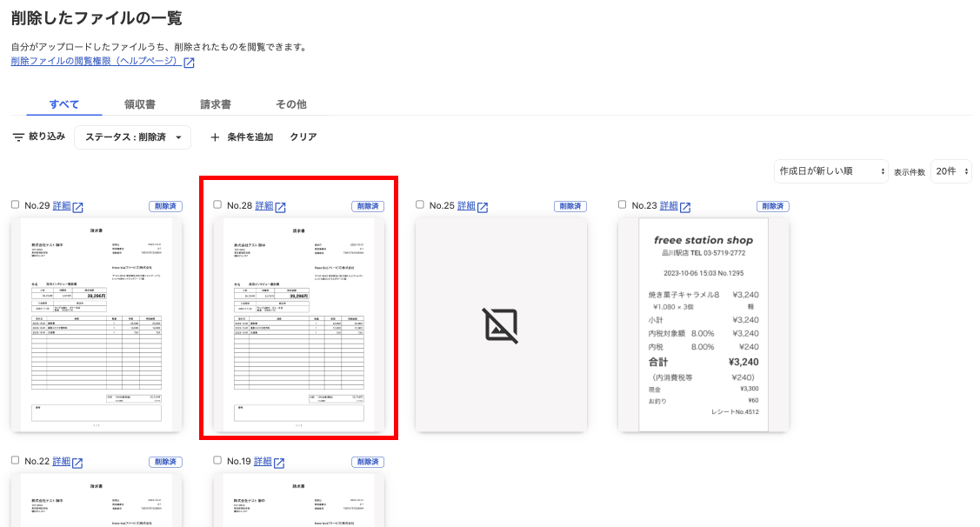Click the plus icon next to 条件を追加
Viewport: 980px width, 527px height.
click(215, 137)
